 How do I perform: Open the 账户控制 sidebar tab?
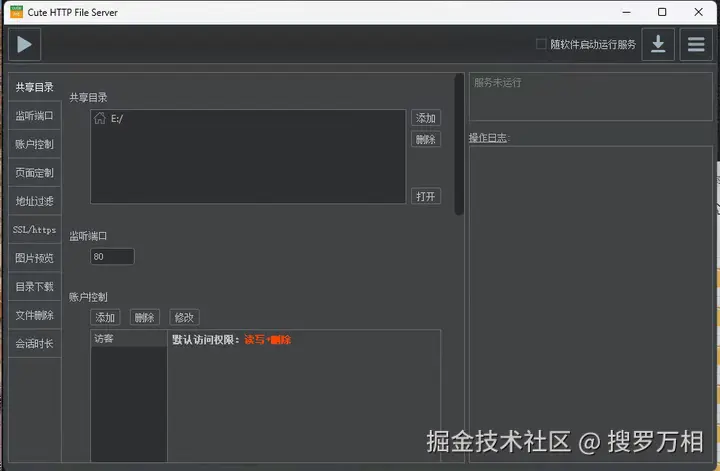coord(35,144)
